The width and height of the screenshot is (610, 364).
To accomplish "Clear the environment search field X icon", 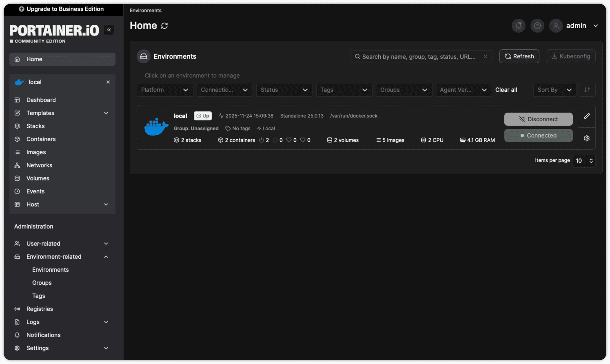I will point(485,56).
